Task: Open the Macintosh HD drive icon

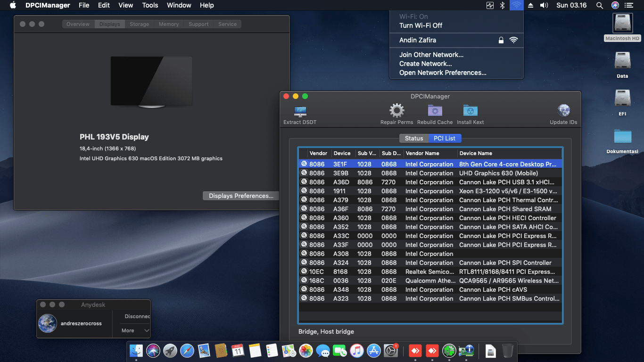Action: click(622, 24)
